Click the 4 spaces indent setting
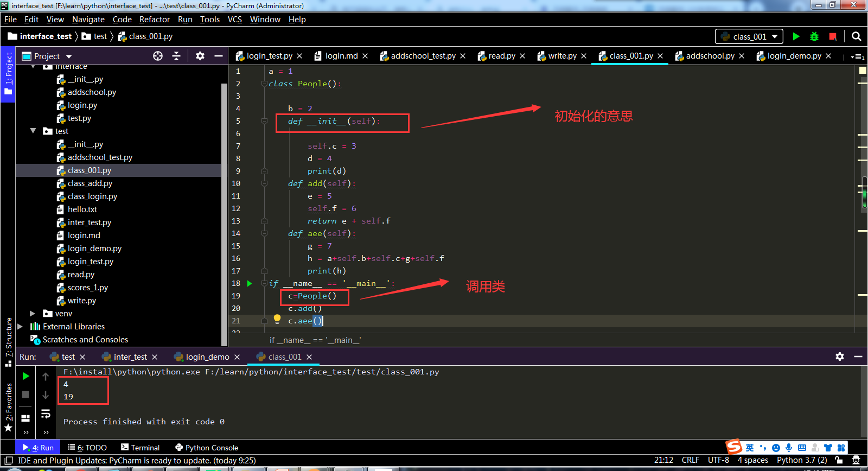This screenshot has height=471, width=868. [x=752, y=460]
